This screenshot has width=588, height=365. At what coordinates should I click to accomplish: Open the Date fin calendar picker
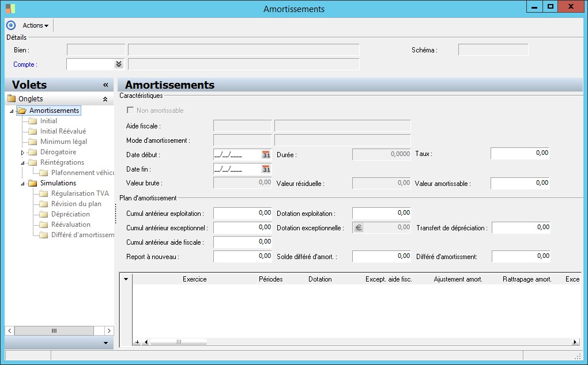(266, 169)
